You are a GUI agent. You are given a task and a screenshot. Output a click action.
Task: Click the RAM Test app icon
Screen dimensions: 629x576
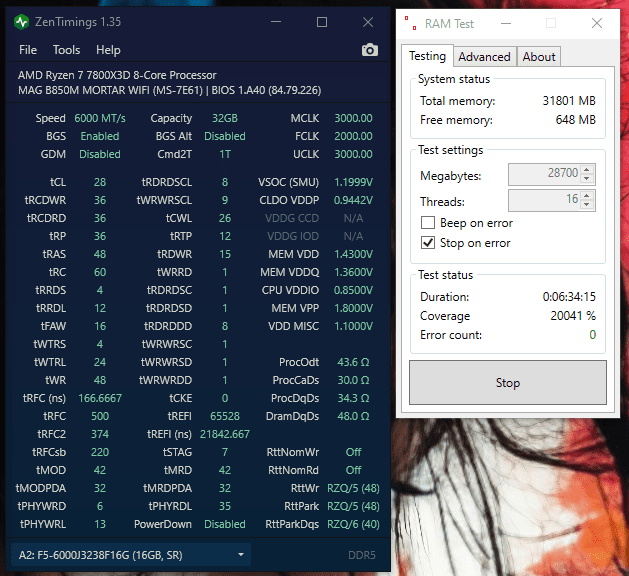pos(410,23)
